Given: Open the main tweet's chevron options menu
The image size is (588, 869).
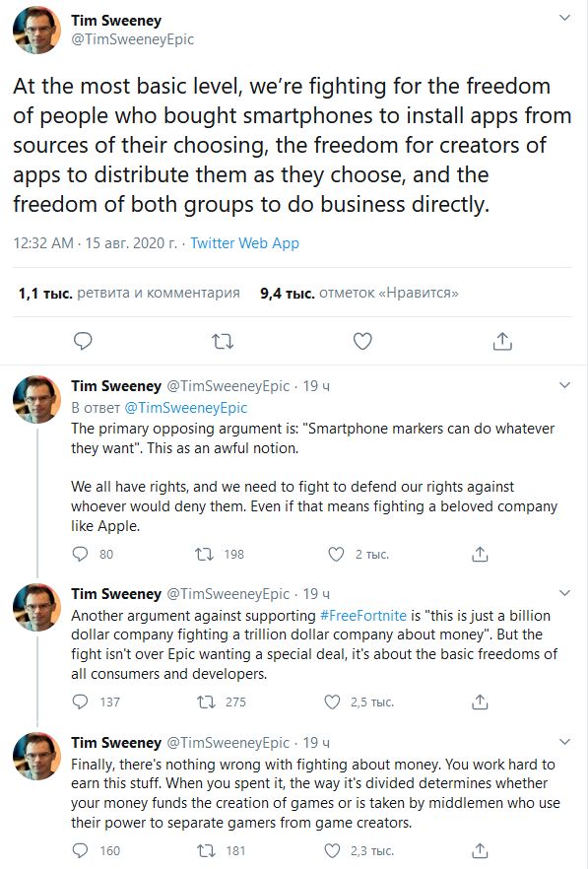Looking at the screenshot, I should (x=564, y=17).
